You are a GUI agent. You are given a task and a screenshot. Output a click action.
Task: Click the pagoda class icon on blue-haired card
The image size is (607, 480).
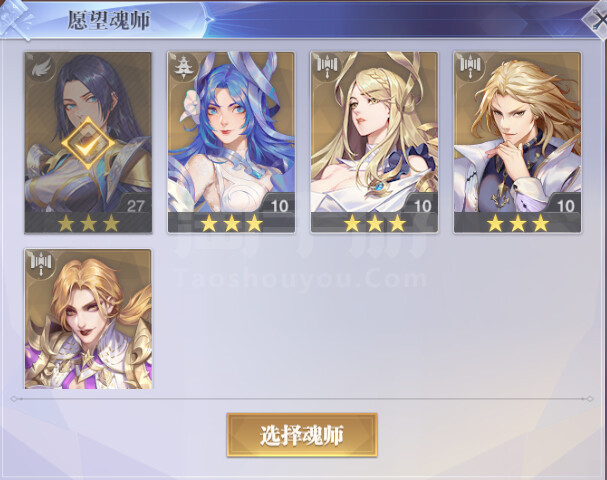pyautogui.click(x=184, y=67)
